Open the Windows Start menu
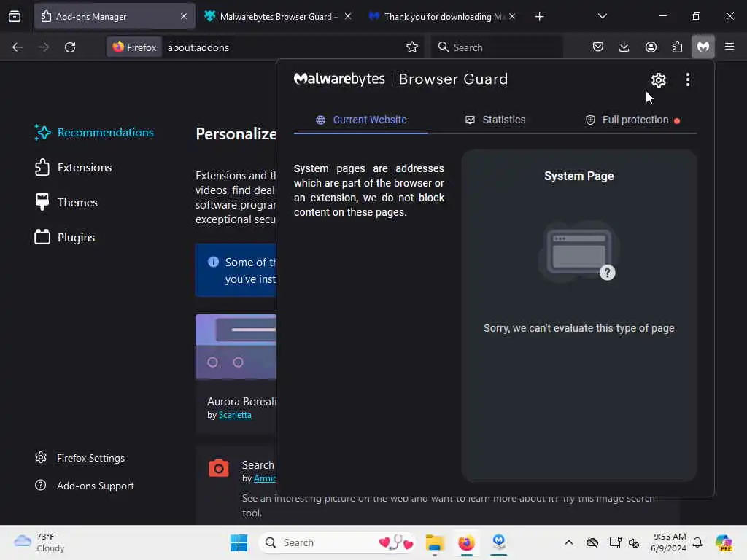This screenshot has width=747, height=560. pyautogui.click(x=239, y=542)
